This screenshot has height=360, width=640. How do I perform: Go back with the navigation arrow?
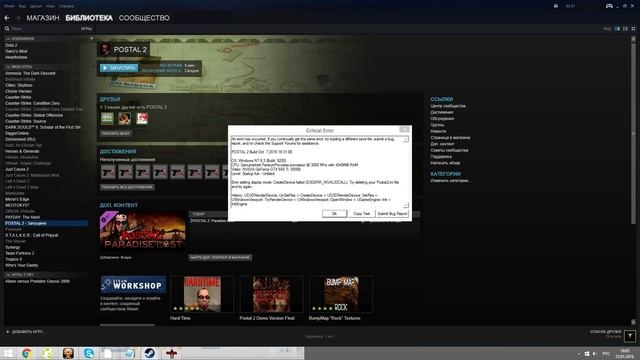7,18
